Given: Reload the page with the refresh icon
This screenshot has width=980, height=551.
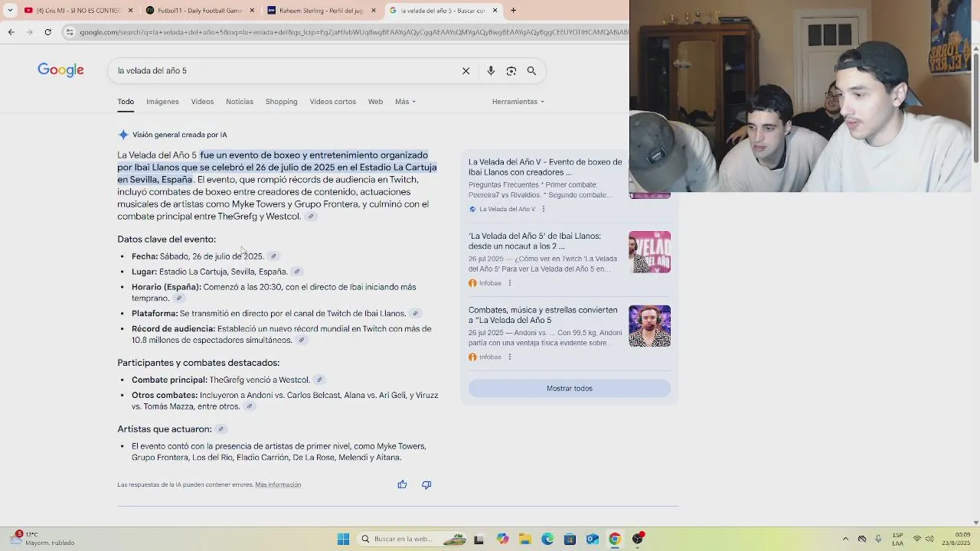Looking at the screenshot, I should (47, 32).
